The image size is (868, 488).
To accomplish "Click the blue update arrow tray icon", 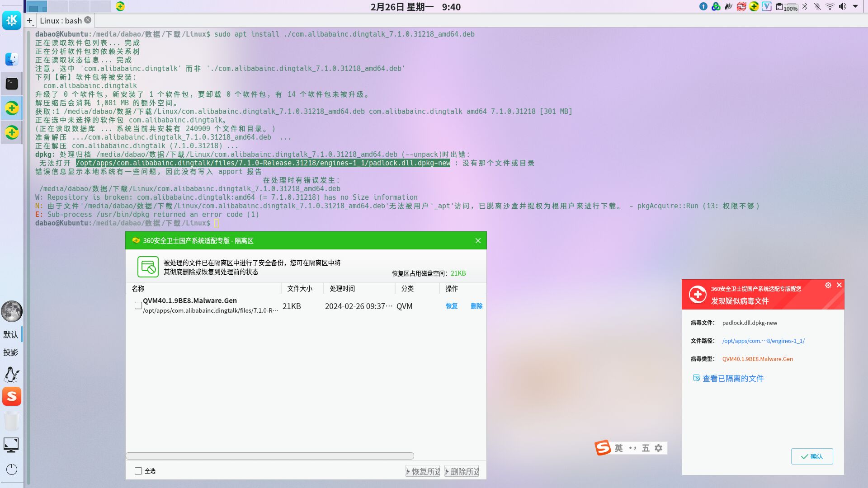I will pyautogui.click(x=703, y=6).
